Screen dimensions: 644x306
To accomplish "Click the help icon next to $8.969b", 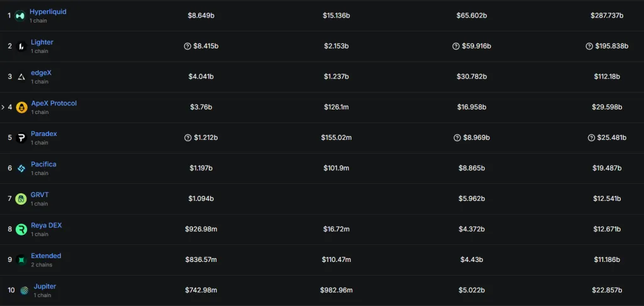I will coord(456,138).
